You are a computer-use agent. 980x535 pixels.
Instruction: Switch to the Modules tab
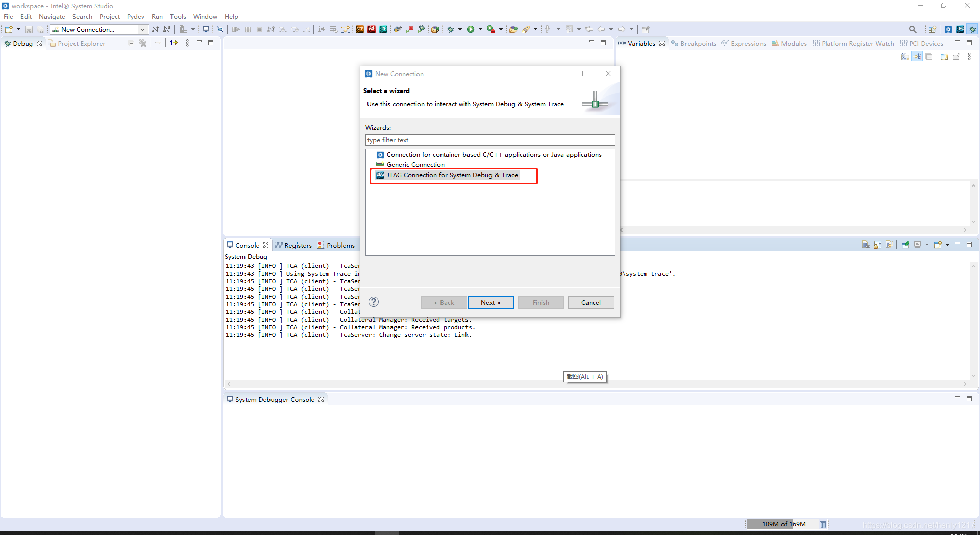(x=790, y=43)
